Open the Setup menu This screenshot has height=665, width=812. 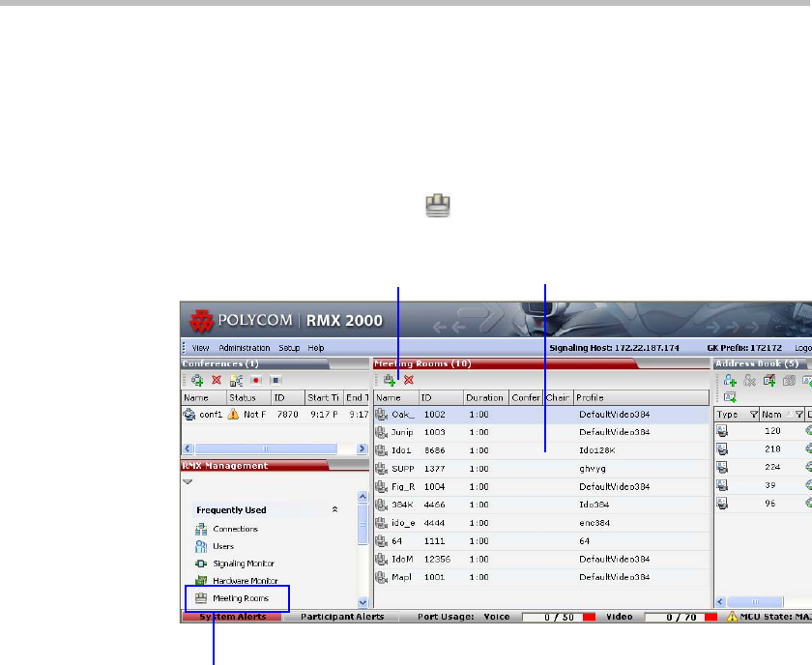pyautogui.click(x=289, y=348)
